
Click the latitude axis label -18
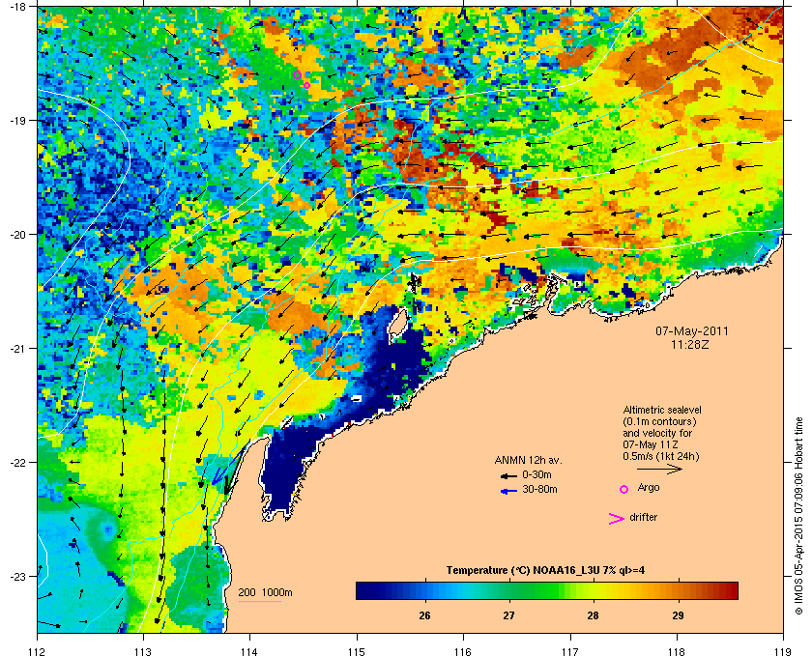17,7
